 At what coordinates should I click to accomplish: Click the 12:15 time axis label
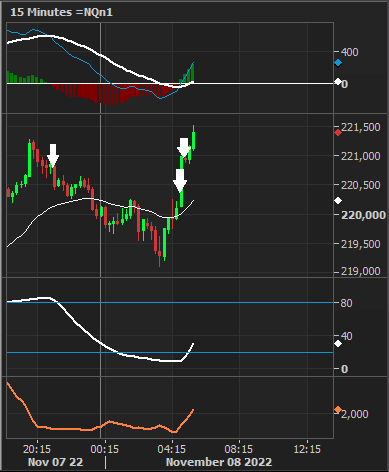coord(307,449)
